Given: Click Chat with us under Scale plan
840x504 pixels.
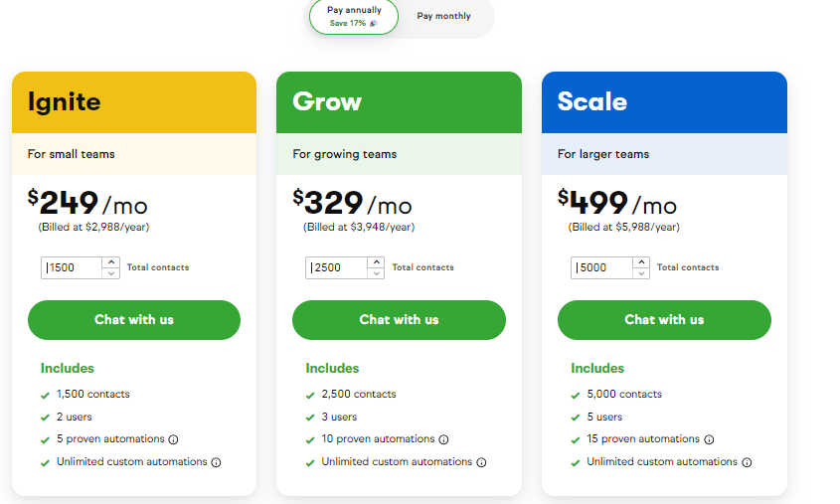Looking at the screenshot, I should coord(664,320).
